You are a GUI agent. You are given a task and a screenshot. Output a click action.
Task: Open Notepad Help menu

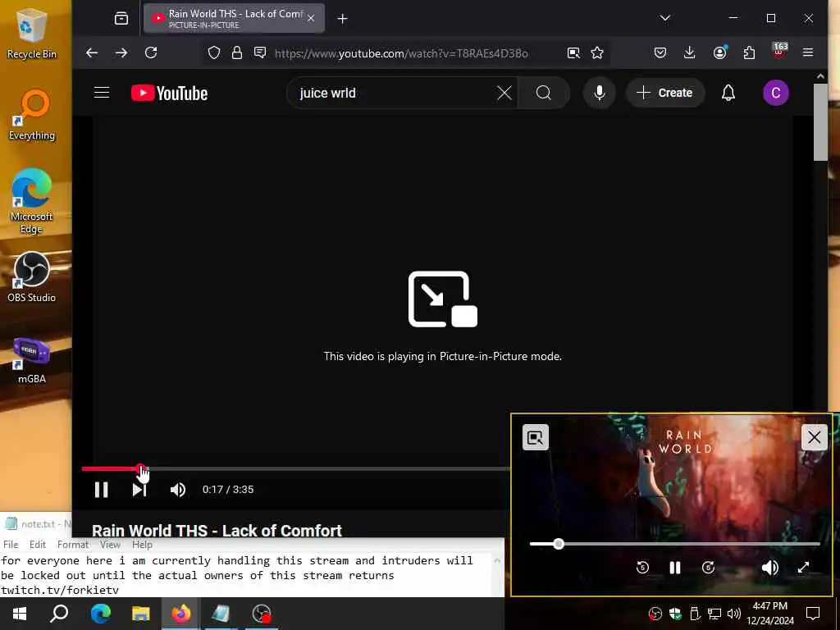142,545
